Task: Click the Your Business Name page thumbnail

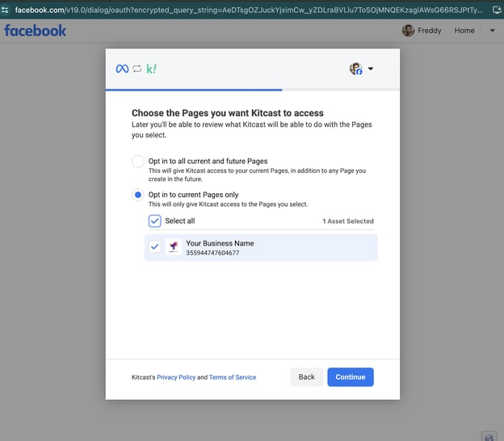Action: point(173,246)
